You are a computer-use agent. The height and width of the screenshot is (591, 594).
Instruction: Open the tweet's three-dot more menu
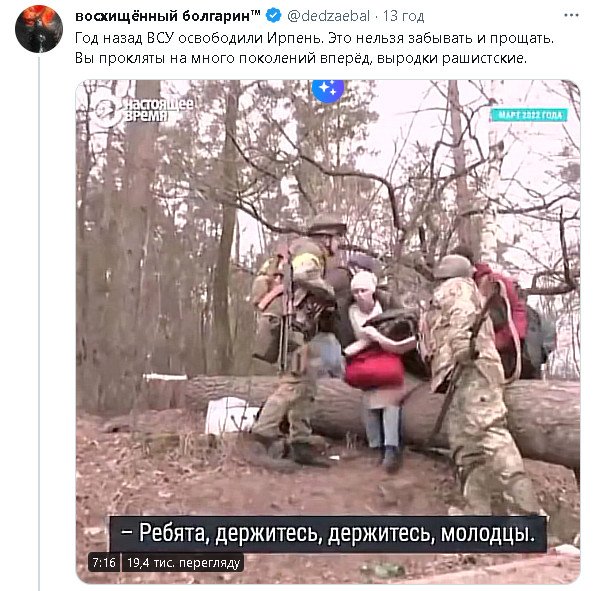(x=571, y=16)
